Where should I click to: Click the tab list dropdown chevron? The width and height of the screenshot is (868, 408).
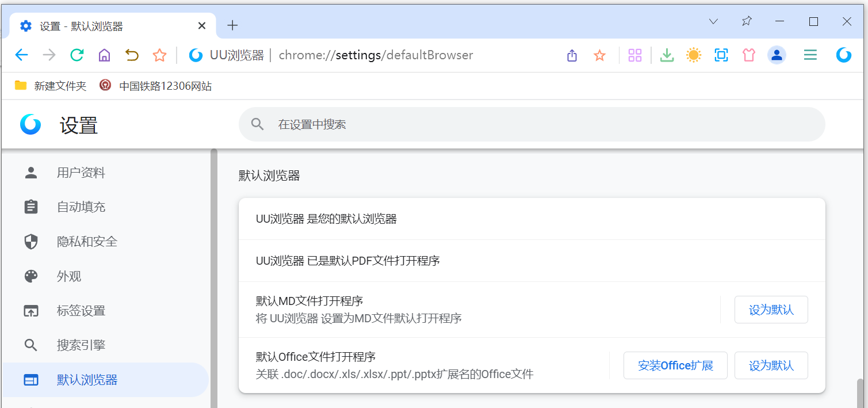point(713,21)
